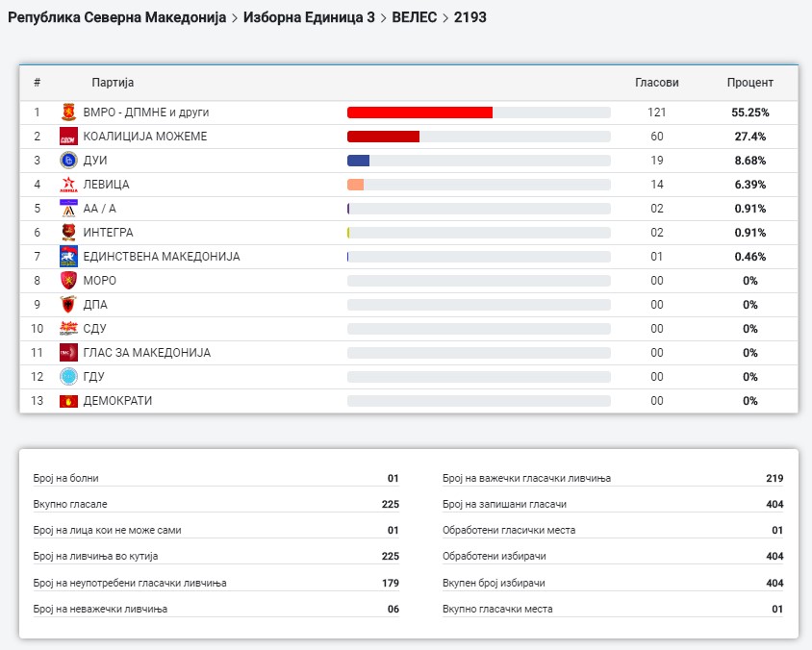Sort by the Гласови column header
812x650 pixels.
[x=656, y=83]
